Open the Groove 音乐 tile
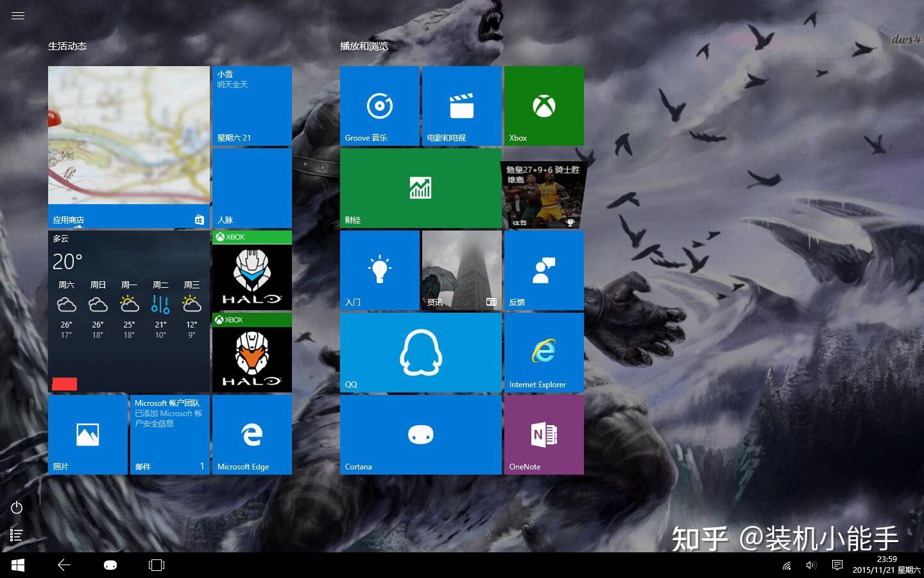 [379, 105]
